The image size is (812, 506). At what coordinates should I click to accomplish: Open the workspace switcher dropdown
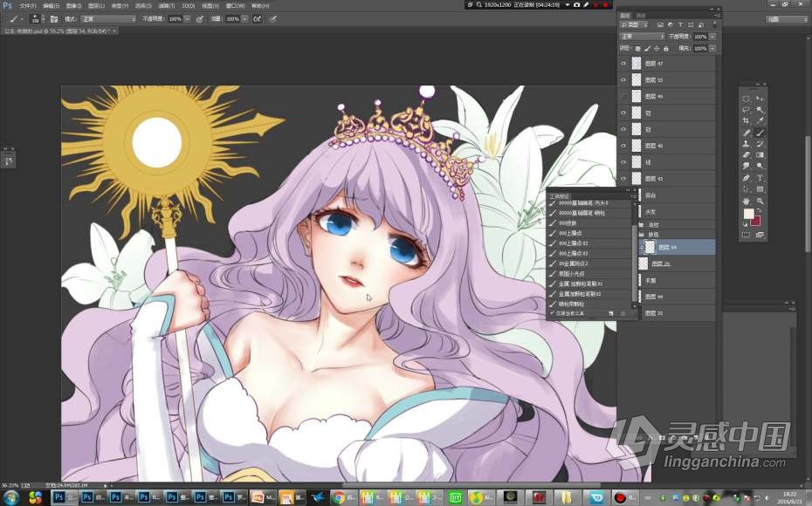(787, 19)
